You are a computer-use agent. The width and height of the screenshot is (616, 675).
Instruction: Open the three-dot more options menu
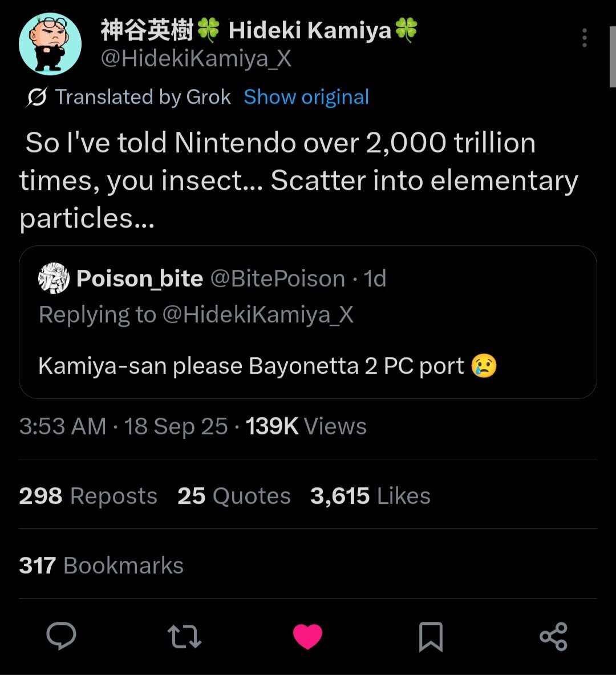tap(584, 38)
